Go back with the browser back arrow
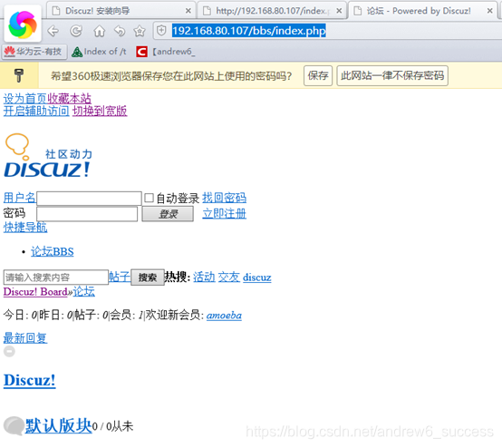 tap(53, 31)
